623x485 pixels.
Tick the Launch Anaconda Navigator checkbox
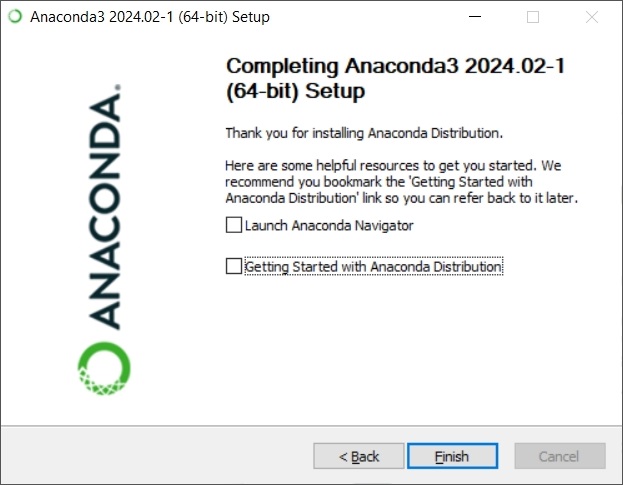tap(234, 225)
